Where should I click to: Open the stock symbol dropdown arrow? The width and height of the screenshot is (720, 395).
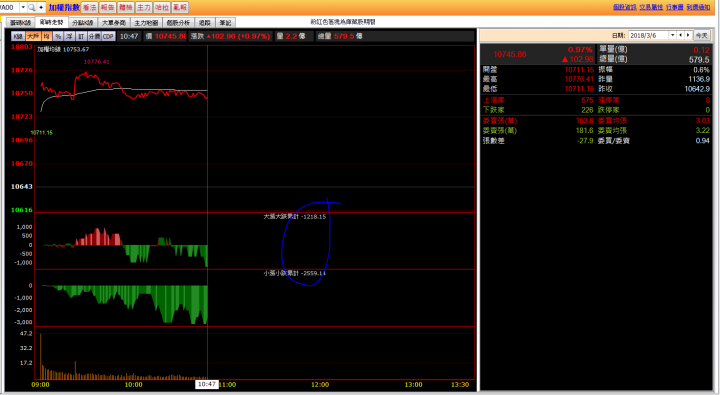(x=23, y=7)
